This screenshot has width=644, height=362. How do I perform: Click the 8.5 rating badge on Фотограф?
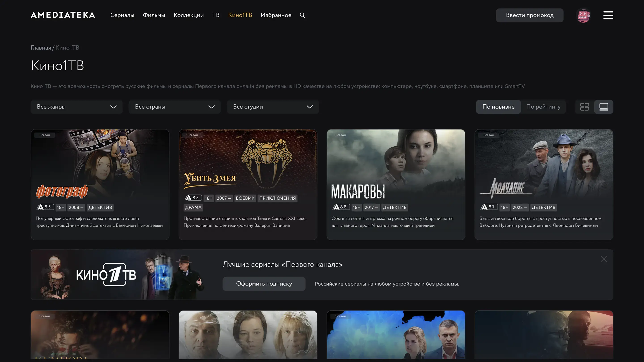coord(45,207)
